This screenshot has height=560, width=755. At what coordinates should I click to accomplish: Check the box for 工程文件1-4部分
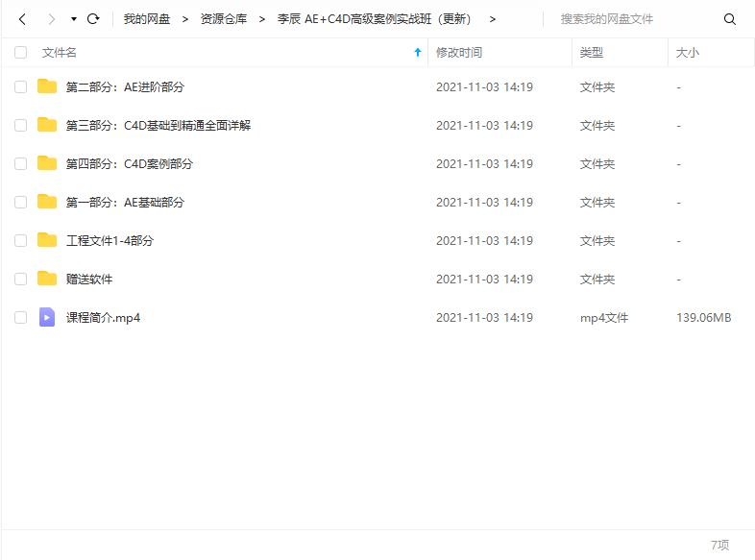[21, 241]
